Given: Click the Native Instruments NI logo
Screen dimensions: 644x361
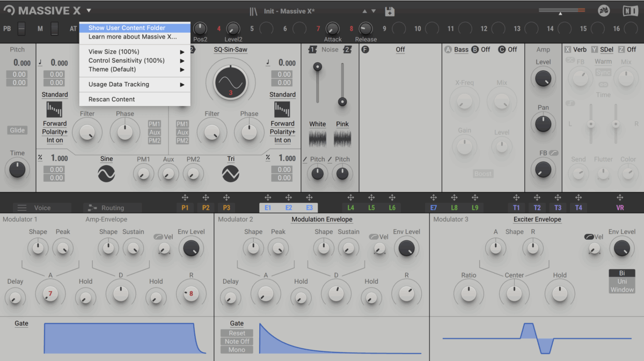Looking at the screenshot, I should click(x=630, y=11).
